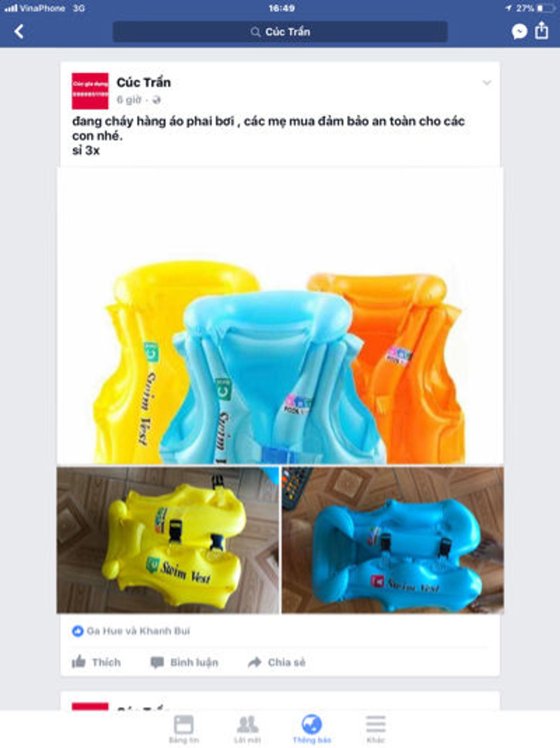Image resolution: width=560 pixels, height=748 pixels.
Task: Click the search magnifier icon
Action: pyautogui.click(x=255, y=32)
